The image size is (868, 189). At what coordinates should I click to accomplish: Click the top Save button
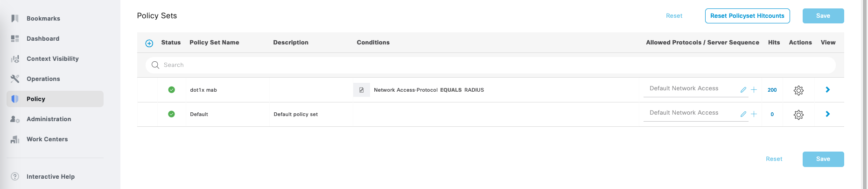click(823, 16)
